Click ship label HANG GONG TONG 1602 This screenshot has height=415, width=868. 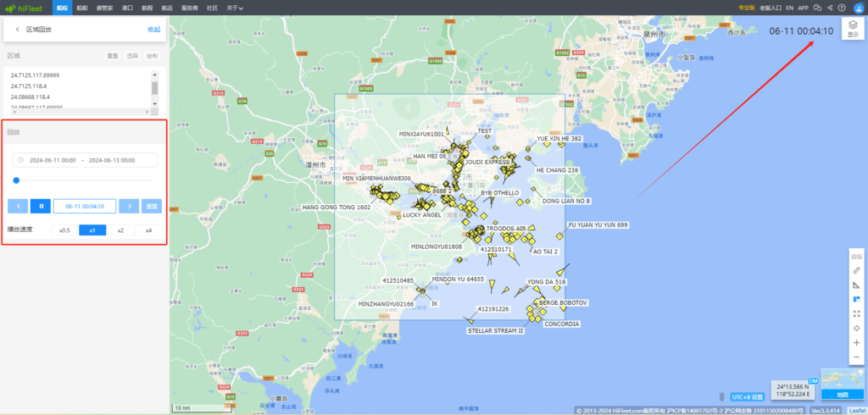pyautogui.click(x=336, y=207)
